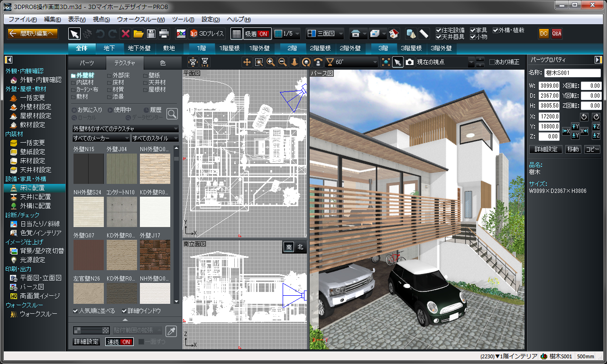Enable the あおり補正 checkbox
Image resolution: width=607 pixels, height=364 pixels.
(x=492, y=62)
